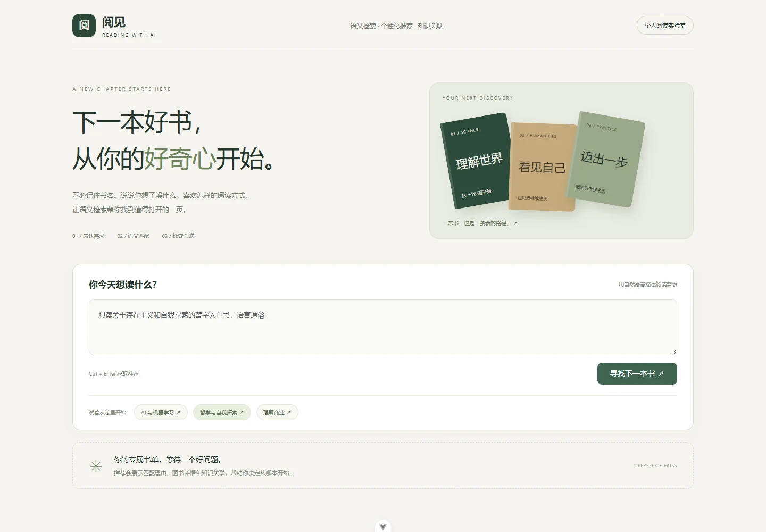Click the 寻找下一本书 button
This screenshot has width=766, height=532.
tap(637, 373)
